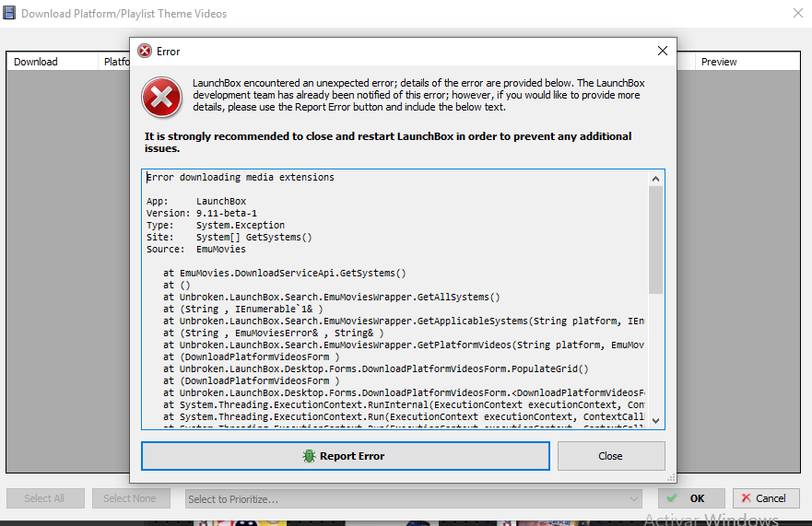Click the green checkmark icon on OK

pos(672,498)
